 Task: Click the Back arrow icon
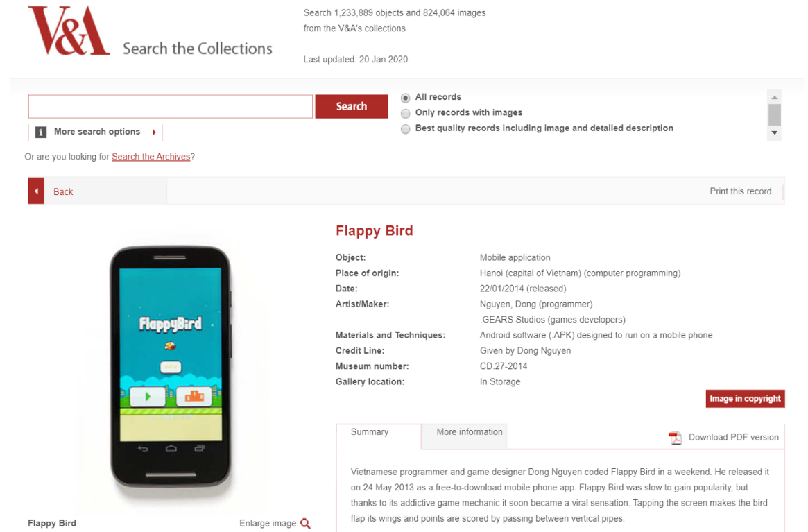pos(36,191)
